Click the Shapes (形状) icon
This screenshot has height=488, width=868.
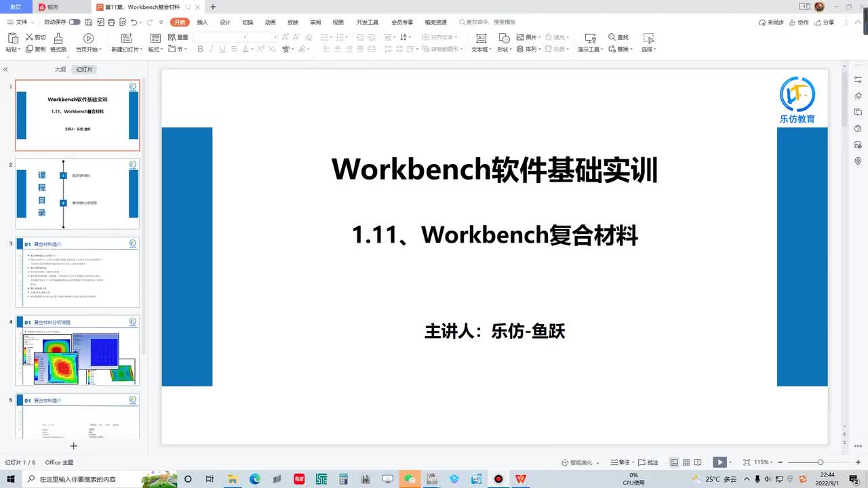point(503,38)
